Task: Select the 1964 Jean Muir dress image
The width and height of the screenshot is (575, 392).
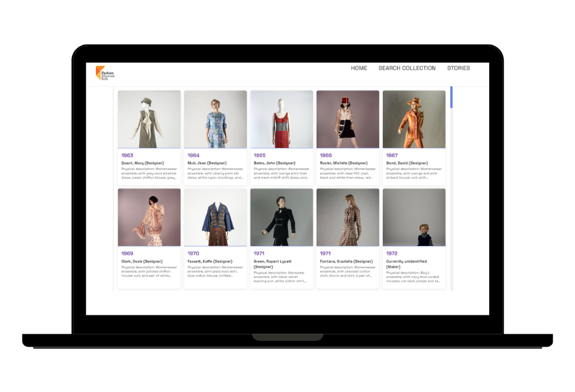Action: coord(215,119)
